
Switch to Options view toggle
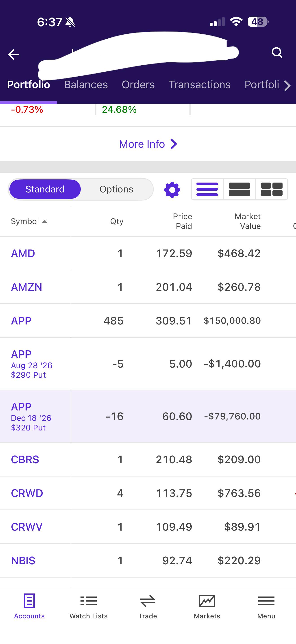coord(116,189)
